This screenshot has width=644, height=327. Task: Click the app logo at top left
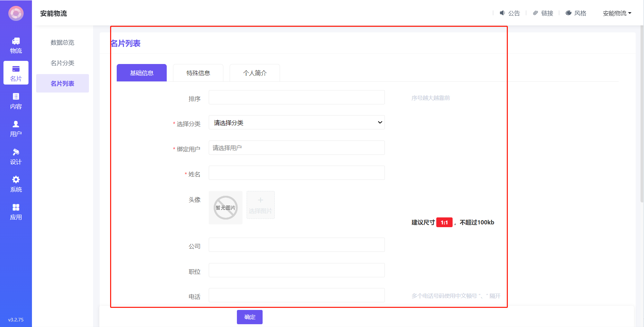pos(16,14)
